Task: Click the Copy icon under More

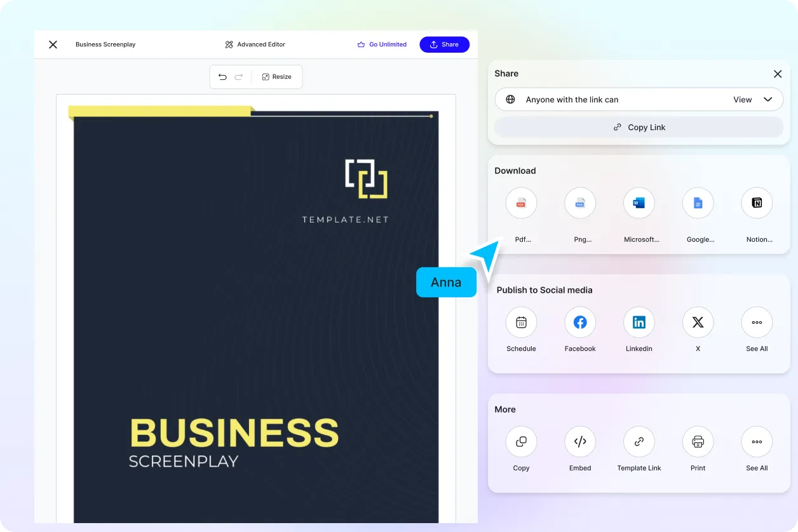Action: (521, 442)
